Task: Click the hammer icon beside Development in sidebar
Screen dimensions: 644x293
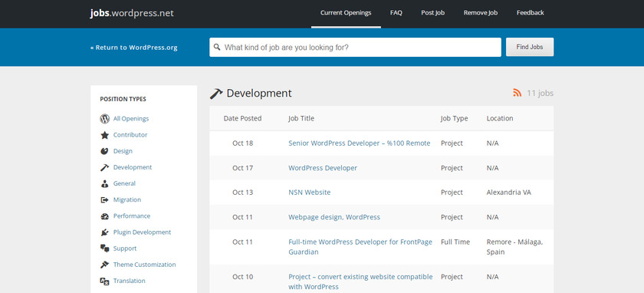Action: click(x=105, y=167)
